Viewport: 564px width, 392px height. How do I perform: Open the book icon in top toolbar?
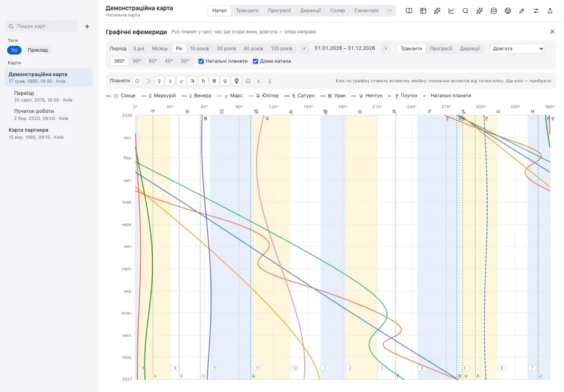(x=409, y=11)
